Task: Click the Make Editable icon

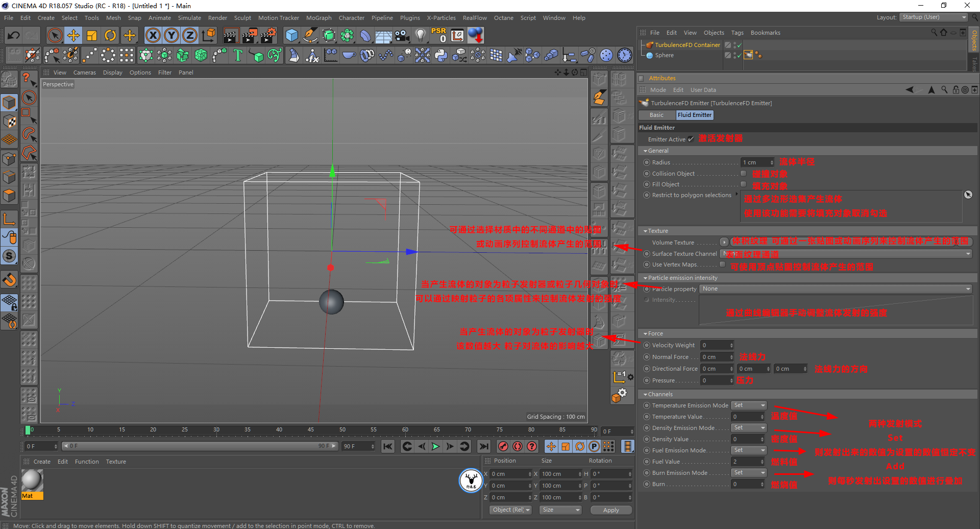Action: (x=9, y=80)
